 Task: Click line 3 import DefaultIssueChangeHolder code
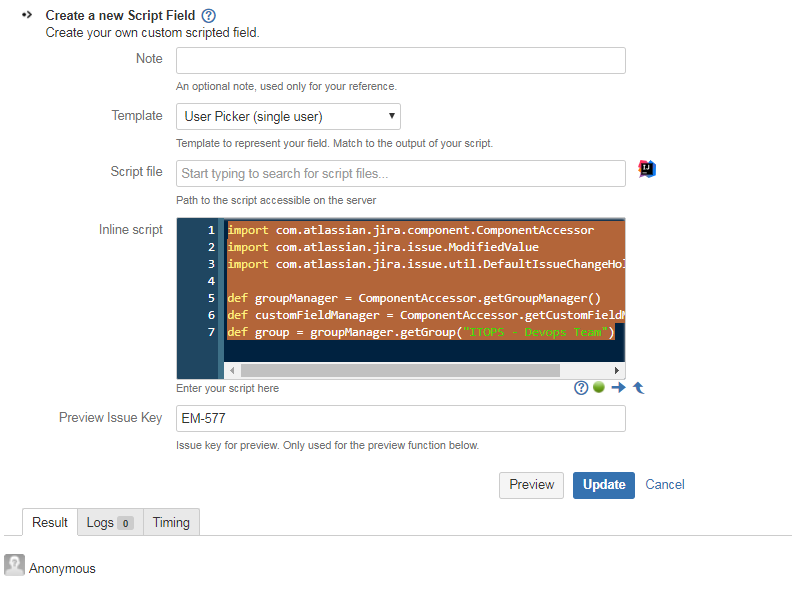coord(426,264)
